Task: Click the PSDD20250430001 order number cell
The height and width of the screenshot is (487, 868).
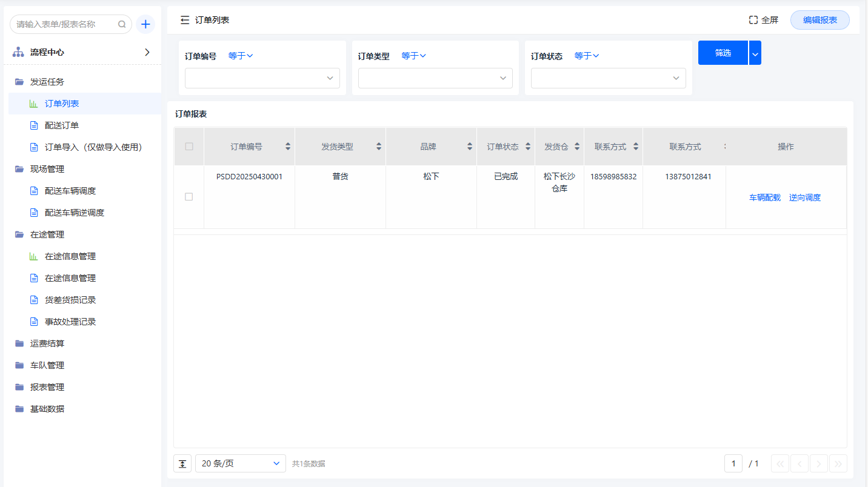Action: coord(249,177)
